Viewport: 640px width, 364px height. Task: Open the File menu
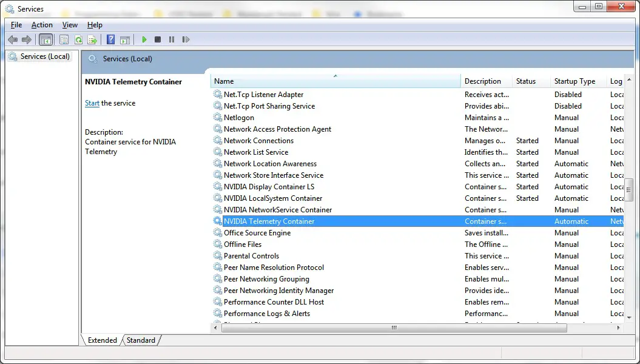click(x=16, y=25)
